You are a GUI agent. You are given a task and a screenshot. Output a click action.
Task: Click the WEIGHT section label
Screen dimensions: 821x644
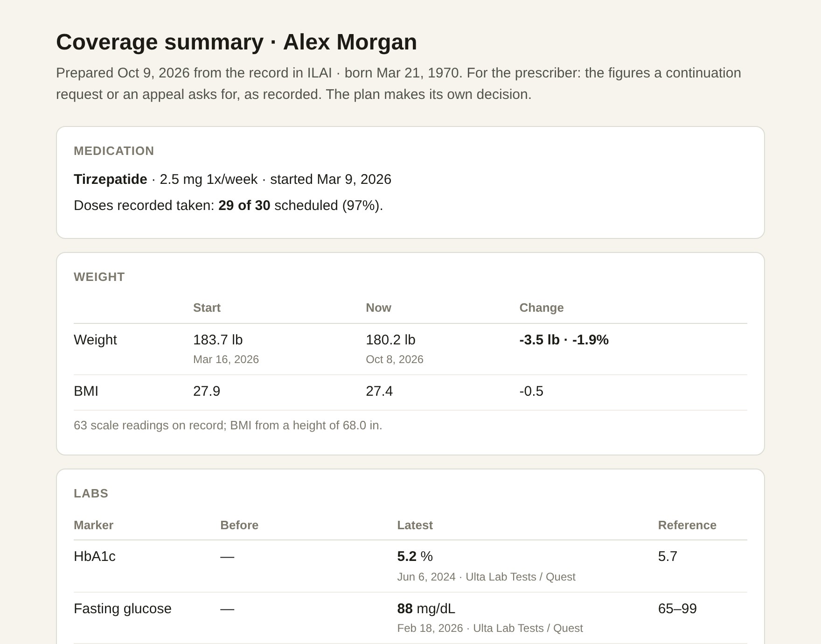99,277
